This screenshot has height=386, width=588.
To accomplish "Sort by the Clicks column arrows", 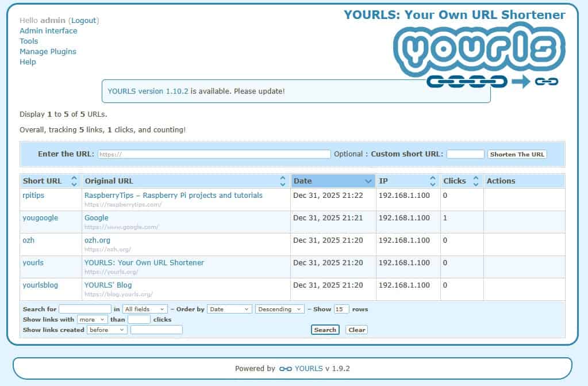I will point(475,181).
